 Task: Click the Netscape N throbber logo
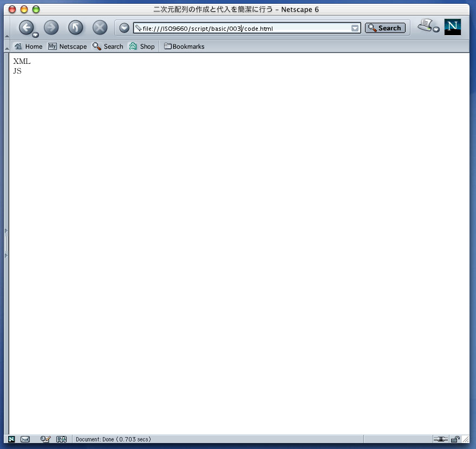pyautogui.click(x=452, y=27)
